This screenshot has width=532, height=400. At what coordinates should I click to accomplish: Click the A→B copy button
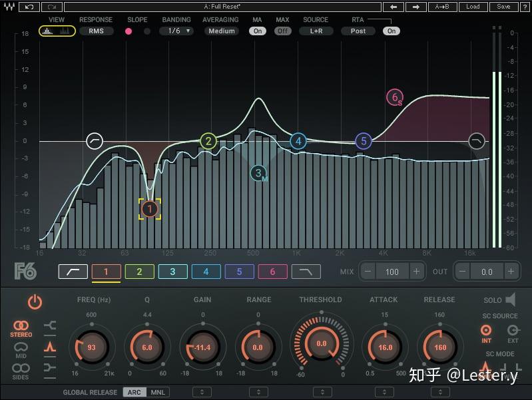point(442,7)
